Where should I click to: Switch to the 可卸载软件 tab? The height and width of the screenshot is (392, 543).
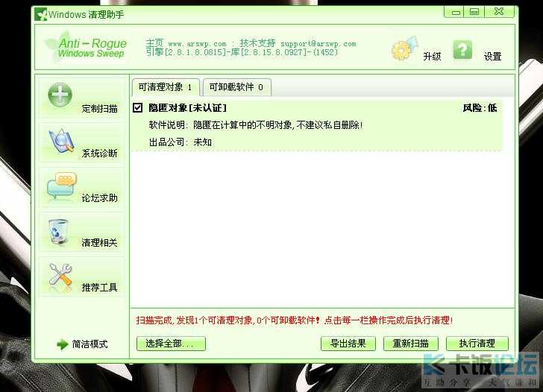pos(236,87)
